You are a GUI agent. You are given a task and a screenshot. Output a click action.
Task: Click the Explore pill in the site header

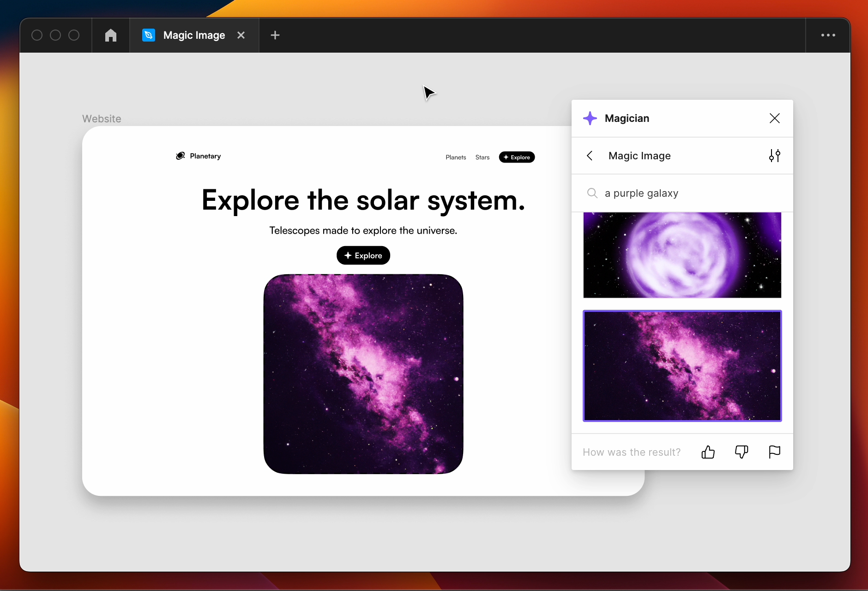517,157
